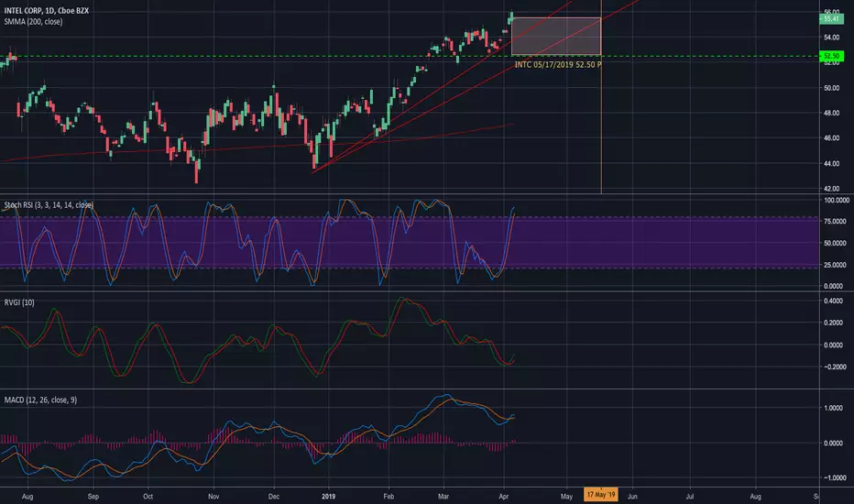Screen dimensions: 854x504
Task: Click the 50.00 price axis label
Action: tap(831, 88)
